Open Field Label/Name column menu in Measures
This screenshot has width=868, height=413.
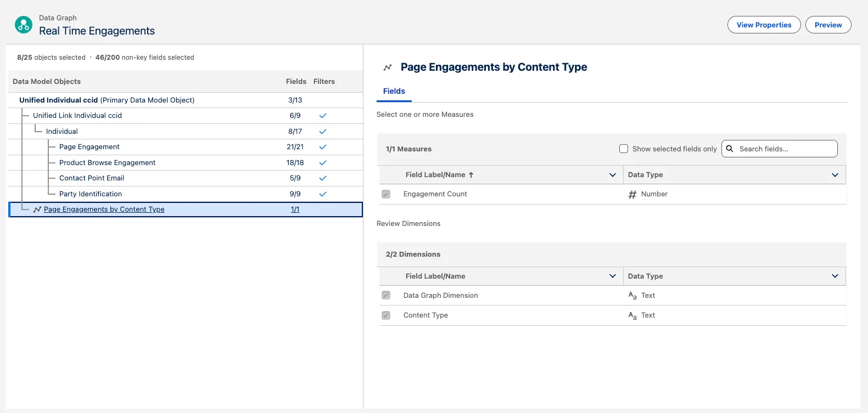coord(613,175)
